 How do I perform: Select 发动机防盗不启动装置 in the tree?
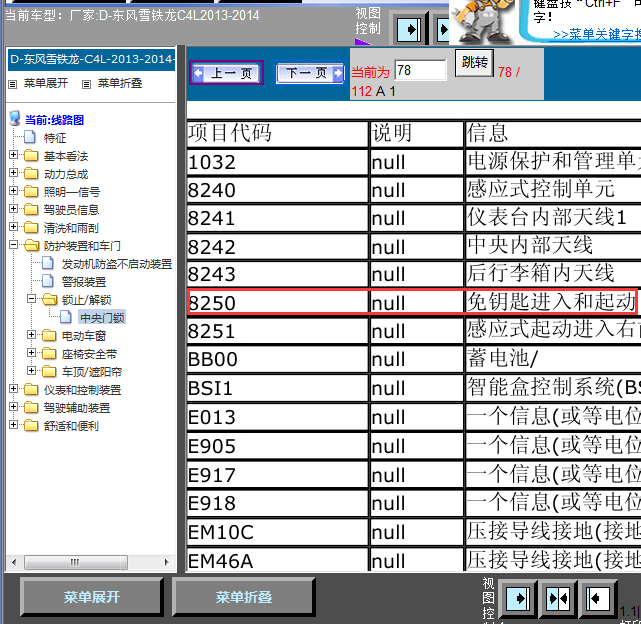pos(116,264)
